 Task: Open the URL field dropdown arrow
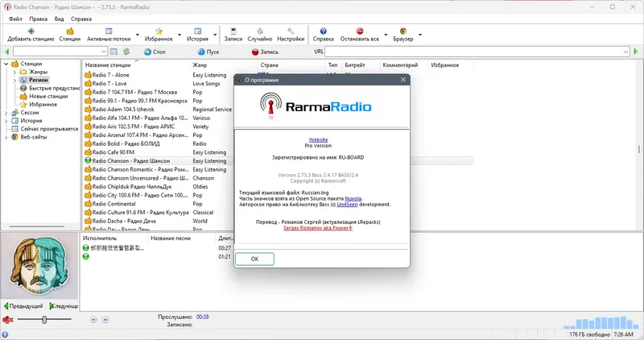coord(626,52)
